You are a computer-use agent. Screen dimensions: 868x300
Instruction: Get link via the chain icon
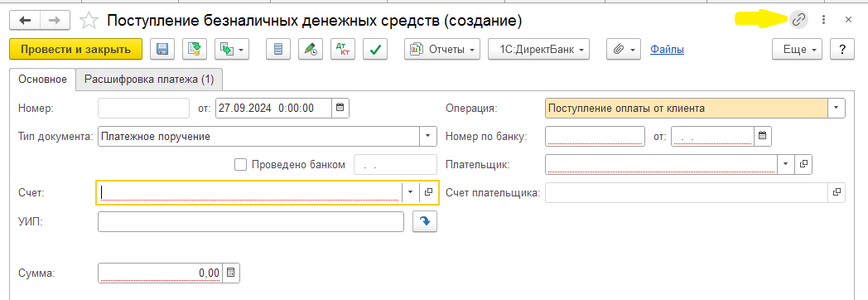(798, 20)
